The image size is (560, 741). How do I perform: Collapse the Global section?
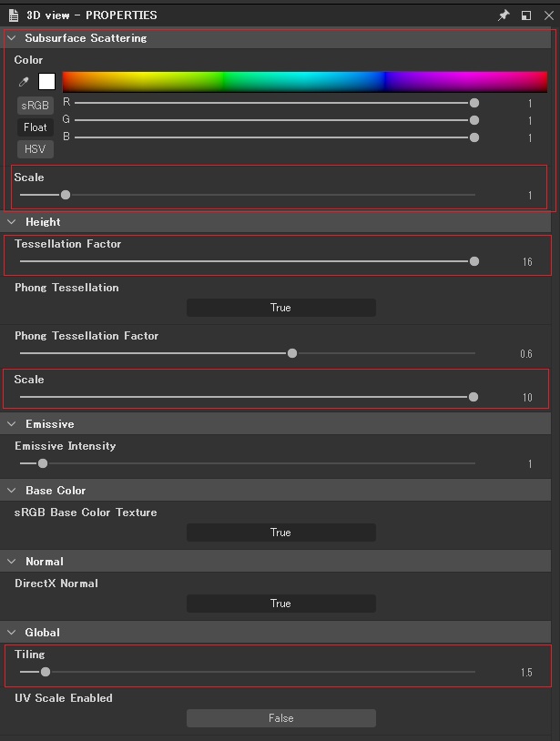(12, 633)
